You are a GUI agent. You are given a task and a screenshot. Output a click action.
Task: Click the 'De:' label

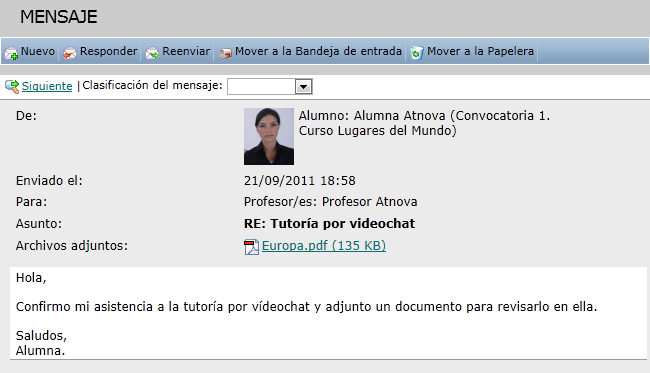(x=26, y=116)
